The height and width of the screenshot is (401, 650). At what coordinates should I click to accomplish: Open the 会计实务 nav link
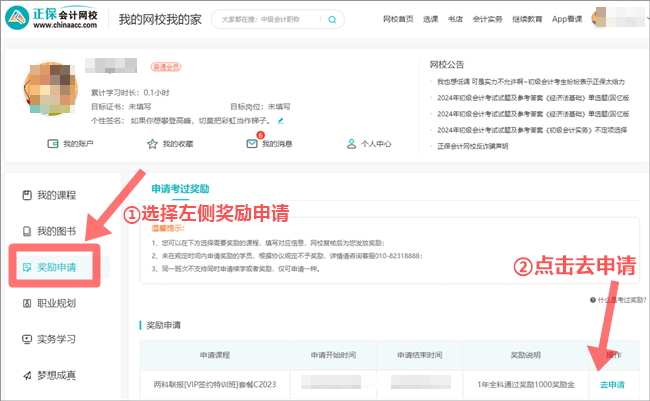click(x=487, y=19)
